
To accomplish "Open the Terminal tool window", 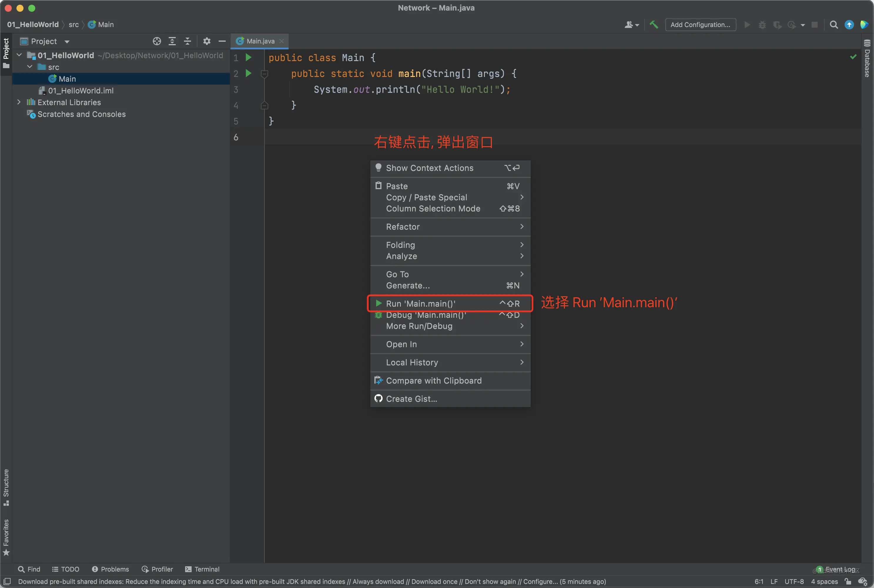I will coord(202,569).
